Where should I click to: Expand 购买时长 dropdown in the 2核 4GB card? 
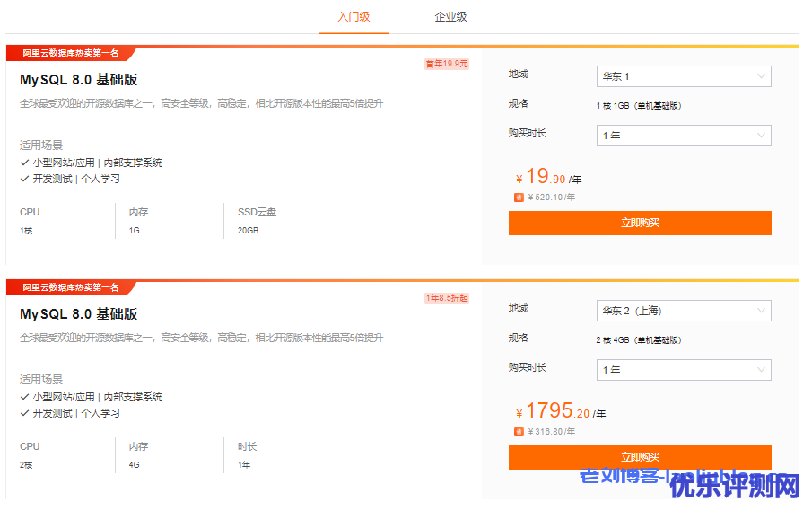[x=684, y=370]
